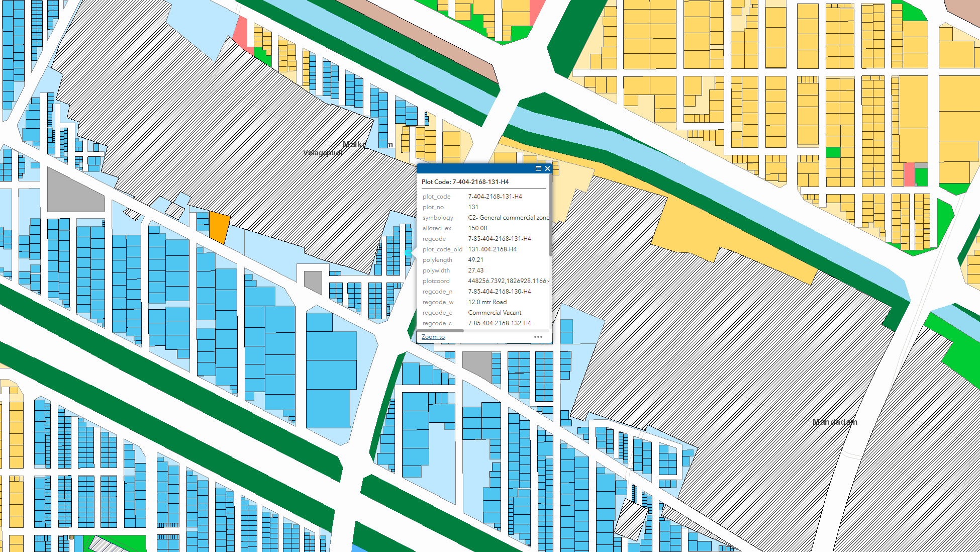Click the plot_no value 131
Image resolution: width=980 pixels, height=552 pixels.
(x=473, y=207)
